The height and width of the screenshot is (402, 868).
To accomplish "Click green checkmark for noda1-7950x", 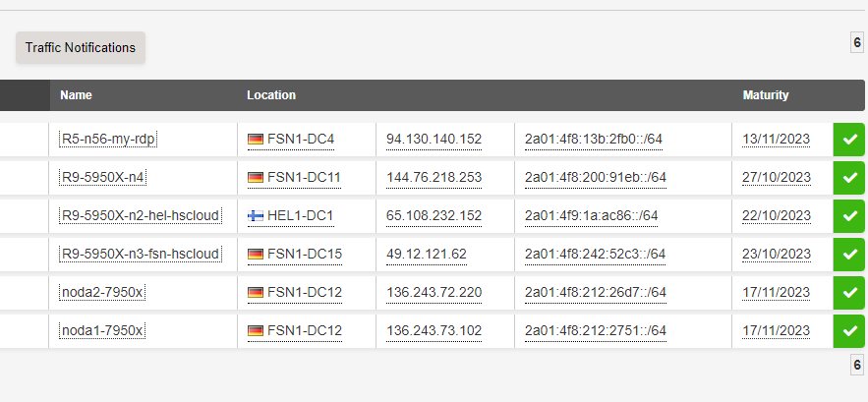I will pos(849,331).
